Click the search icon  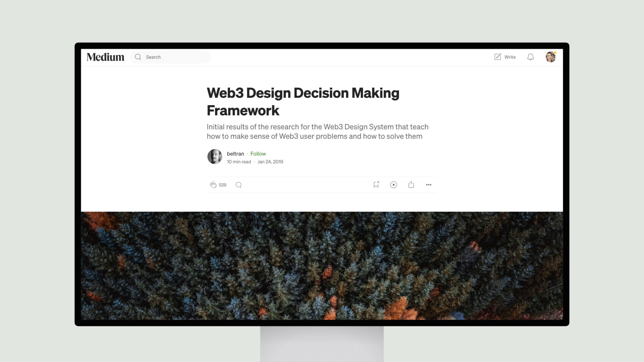138,57
